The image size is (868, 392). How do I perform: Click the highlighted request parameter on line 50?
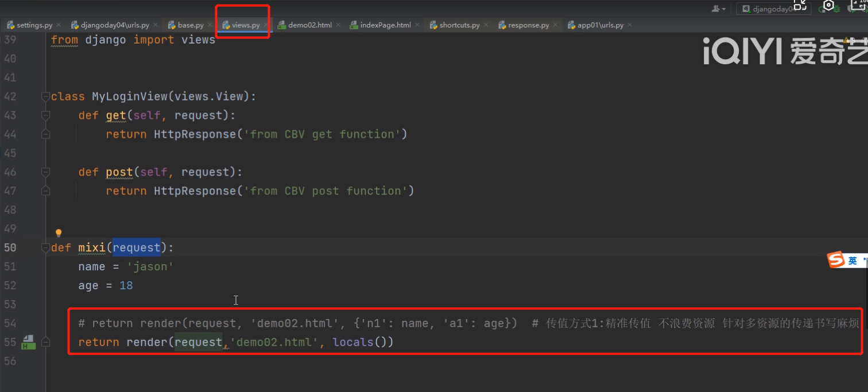point(137,247)
